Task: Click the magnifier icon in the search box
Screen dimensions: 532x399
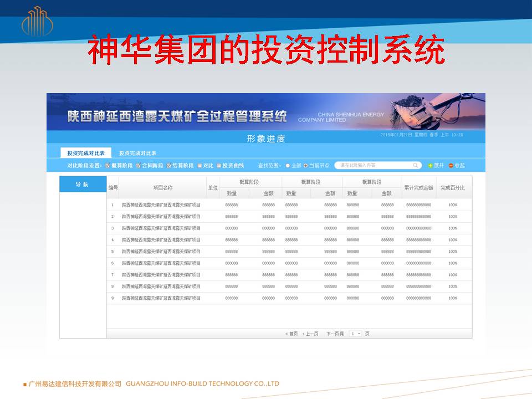Action: coord(415,165)
